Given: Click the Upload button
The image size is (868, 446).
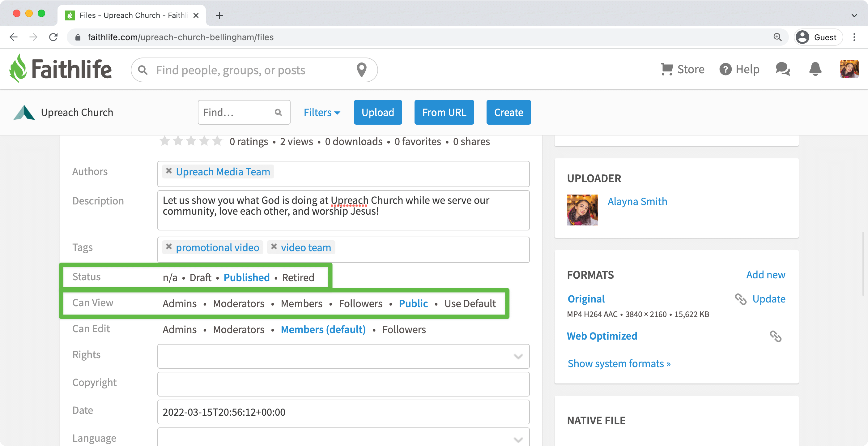Looking at the screenshot, I should 378,112.
